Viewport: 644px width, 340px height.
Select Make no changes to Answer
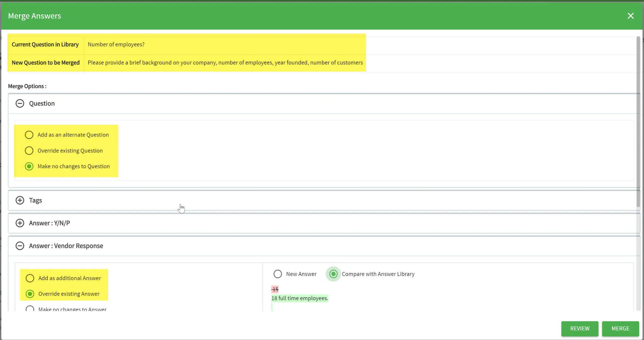(x=30, y=309)
